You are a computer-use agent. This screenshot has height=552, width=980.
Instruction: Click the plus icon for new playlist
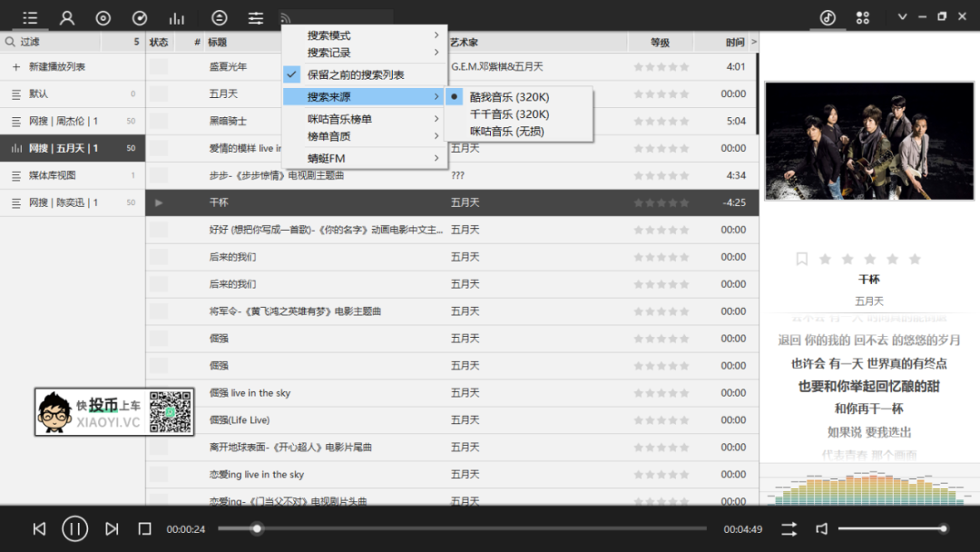pyautogui.click(x=16, y=67)
